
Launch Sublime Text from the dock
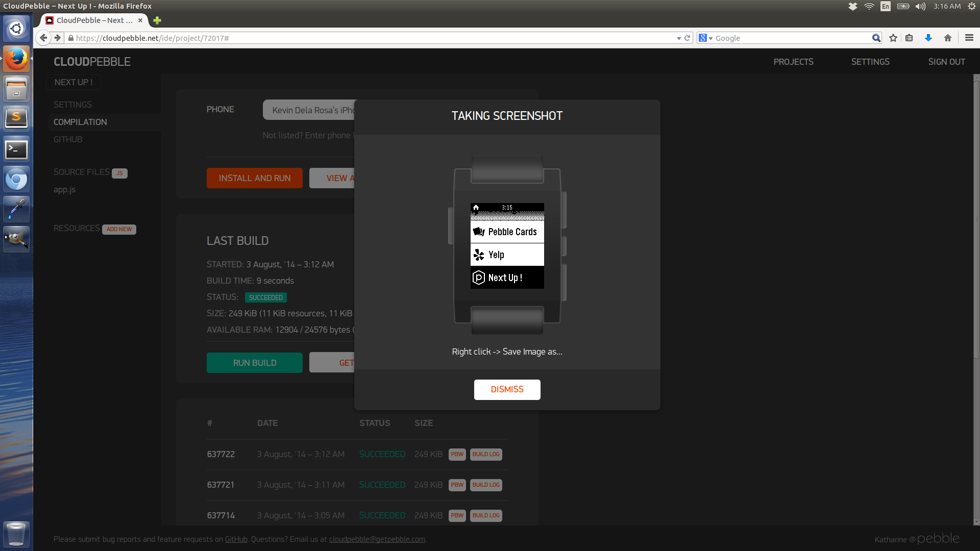point(16,118)
